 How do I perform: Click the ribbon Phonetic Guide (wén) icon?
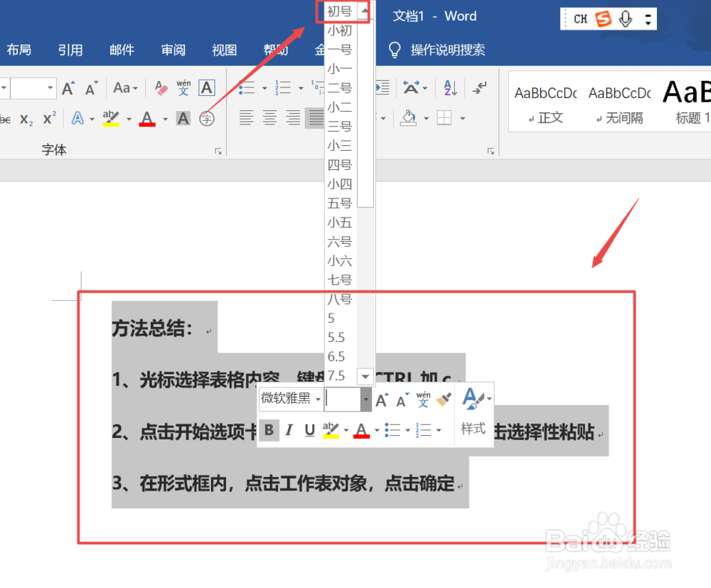point(183,88)
